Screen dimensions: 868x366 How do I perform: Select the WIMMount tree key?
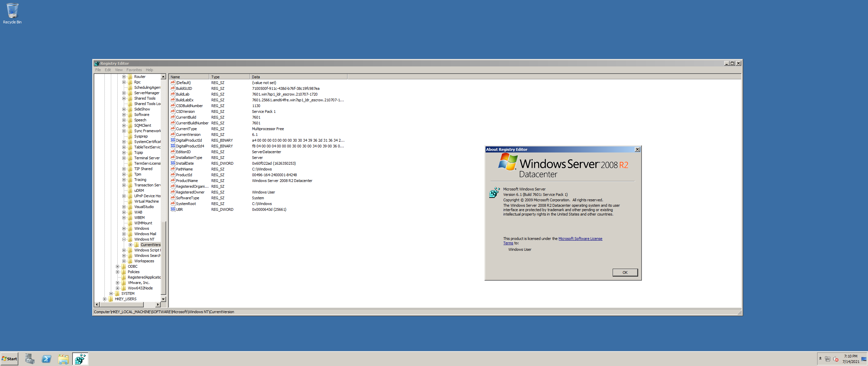tap(143, 223)
